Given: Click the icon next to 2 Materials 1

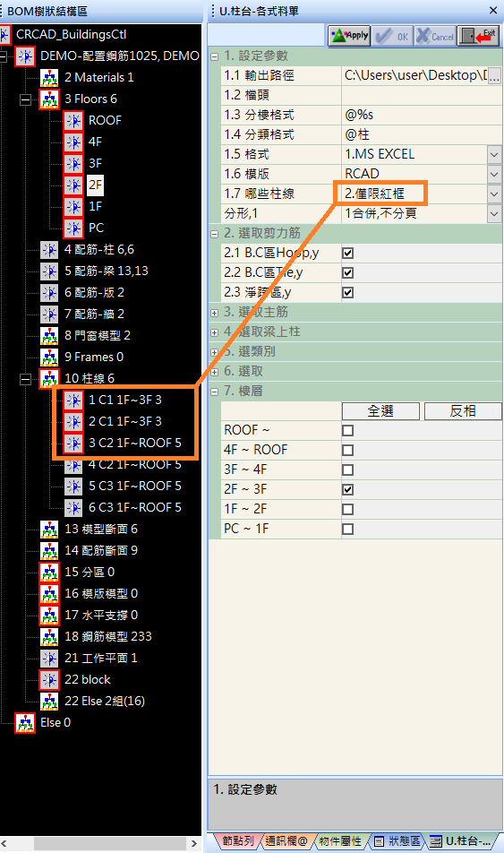Looking at the screenshot, I should click(49, 77).
